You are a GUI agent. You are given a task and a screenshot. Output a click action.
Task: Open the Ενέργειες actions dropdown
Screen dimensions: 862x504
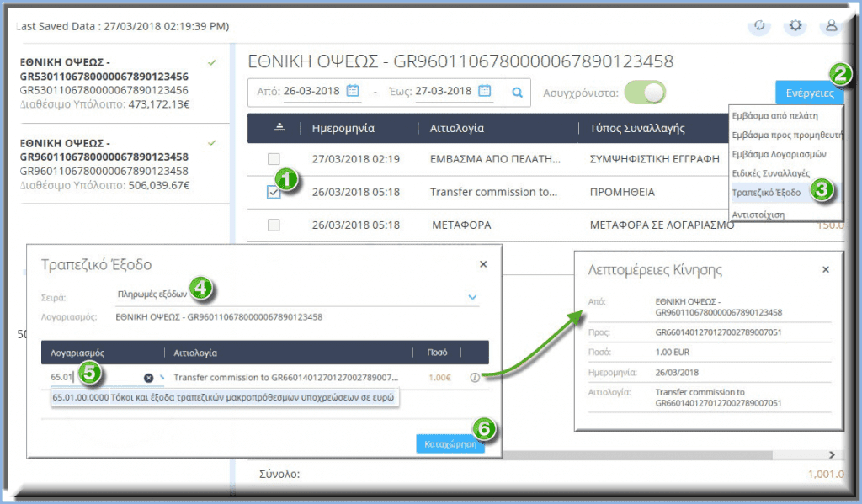tap(809, 93)
